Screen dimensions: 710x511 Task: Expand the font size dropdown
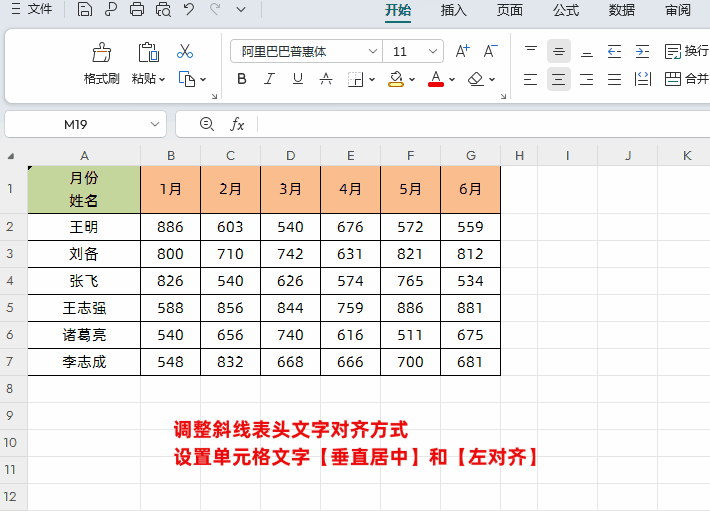pyautogui.click(x=433, y=51)
